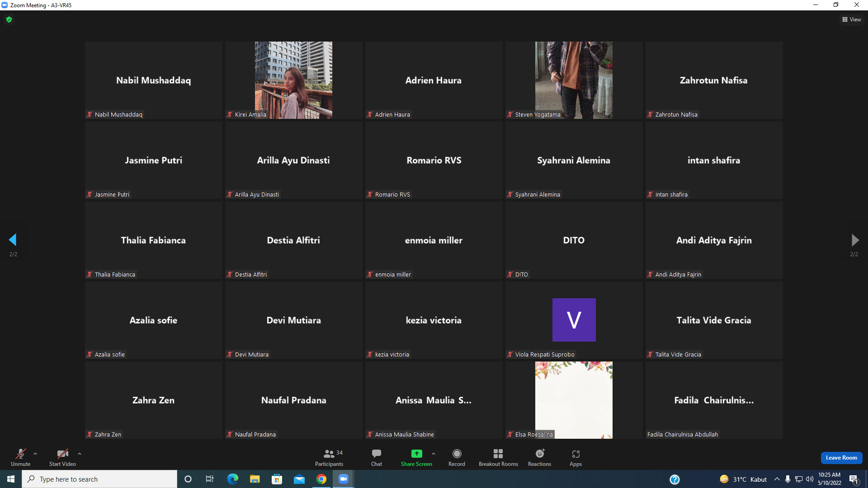Expand video options arrow beside Start Video
Viewport: 868px width, 488px height.
coord(80,454)
